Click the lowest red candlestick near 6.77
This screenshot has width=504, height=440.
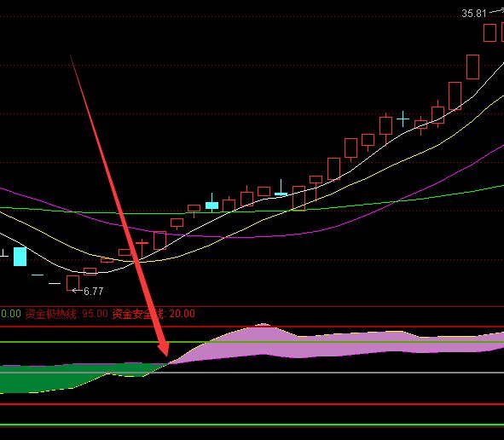point(73,283)
